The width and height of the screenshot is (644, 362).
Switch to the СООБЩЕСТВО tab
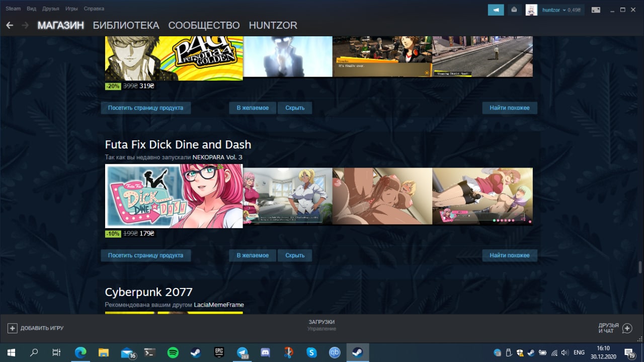point(204,25)
